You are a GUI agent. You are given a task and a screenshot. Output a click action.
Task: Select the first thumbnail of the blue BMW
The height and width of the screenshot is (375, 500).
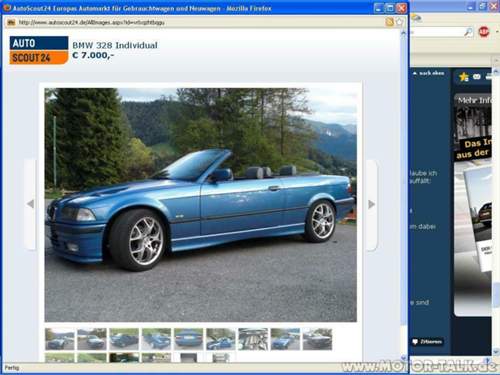[x=60, y=339]
